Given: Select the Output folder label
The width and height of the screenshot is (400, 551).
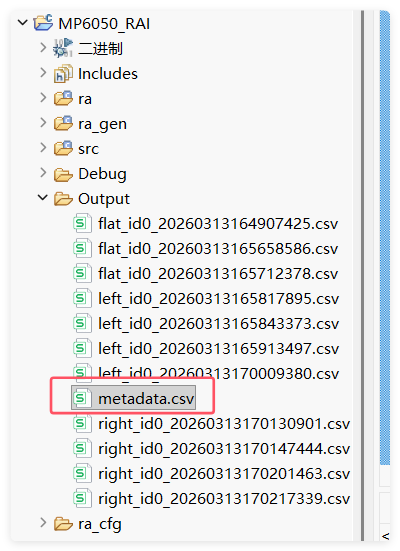Looking at the screenshot, I should click(x=104, y=199).
